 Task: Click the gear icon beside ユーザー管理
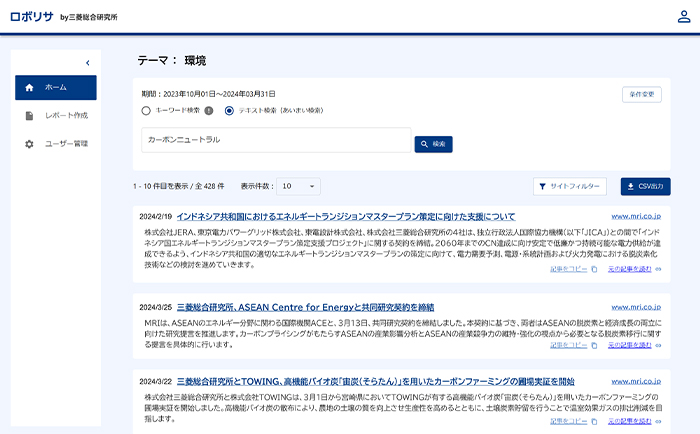click(29, 144)
